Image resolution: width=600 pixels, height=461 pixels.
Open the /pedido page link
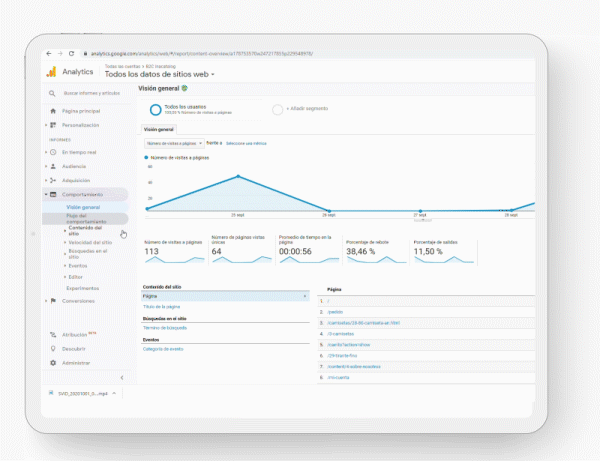pyautogui.click(x=335, y=312)
